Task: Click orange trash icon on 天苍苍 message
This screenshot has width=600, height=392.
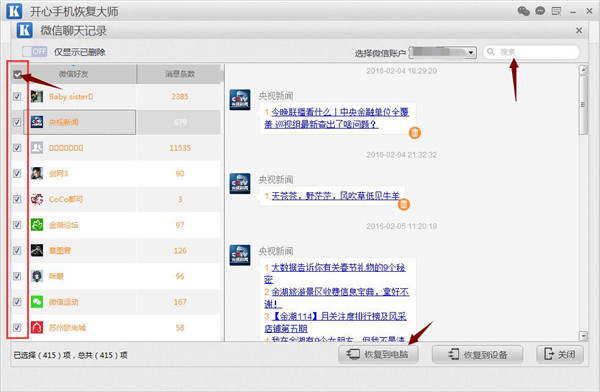Action: [x=404, y=204]
